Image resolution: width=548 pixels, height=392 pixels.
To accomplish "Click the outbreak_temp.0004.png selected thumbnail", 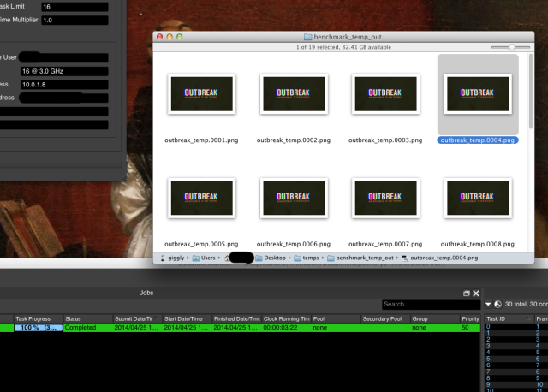I will (478, 93).
